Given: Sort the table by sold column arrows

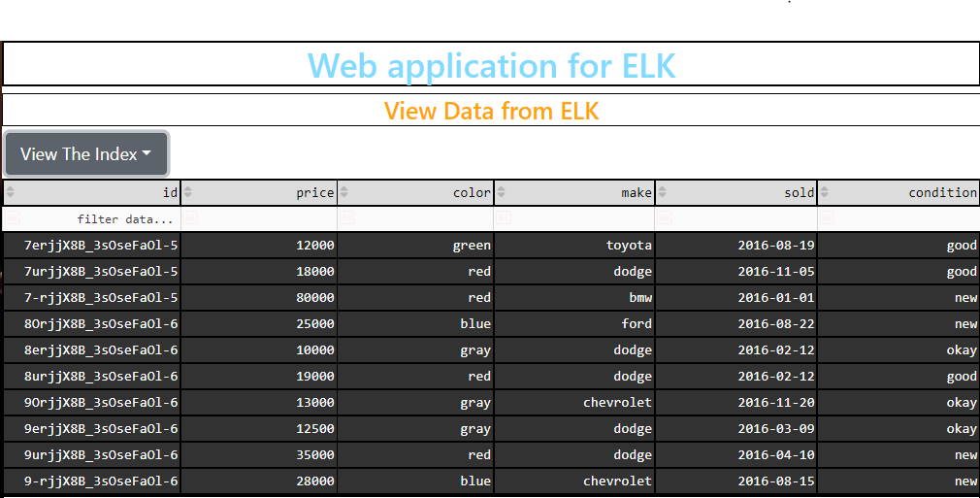Looking at the screenshot, I should (x=662, y=192).
